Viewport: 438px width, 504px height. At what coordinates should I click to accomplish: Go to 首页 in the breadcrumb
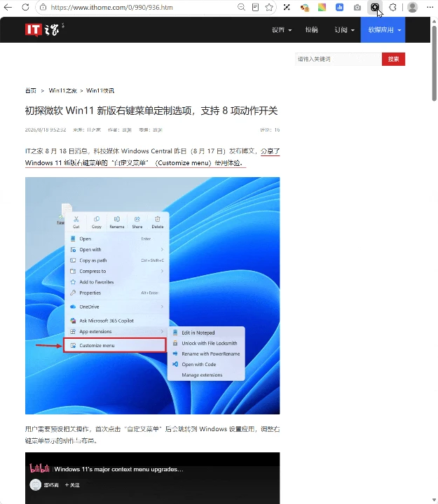coord(31,90)
